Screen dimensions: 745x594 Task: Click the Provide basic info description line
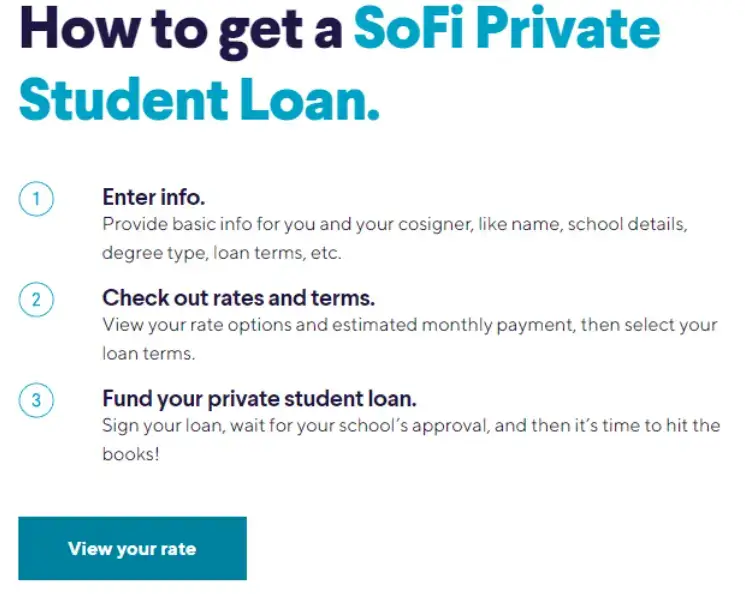point(395,224)
